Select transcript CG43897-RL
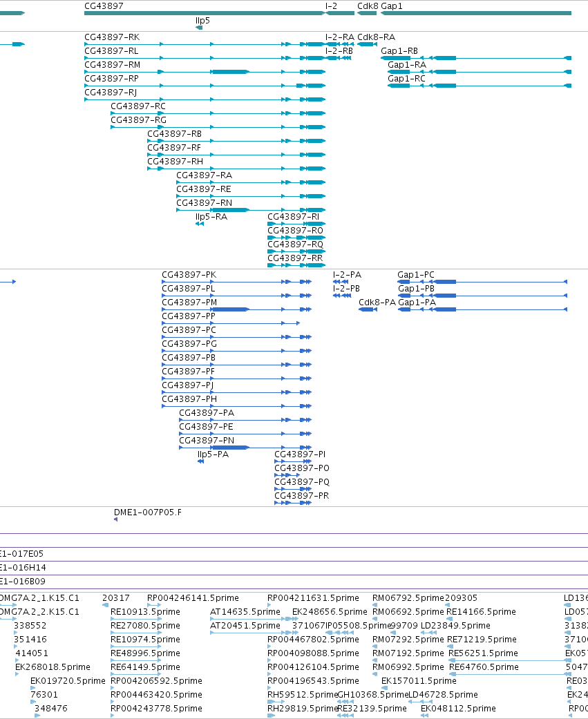The width and height of the screenshot is (588, 719). pos(205,58)
